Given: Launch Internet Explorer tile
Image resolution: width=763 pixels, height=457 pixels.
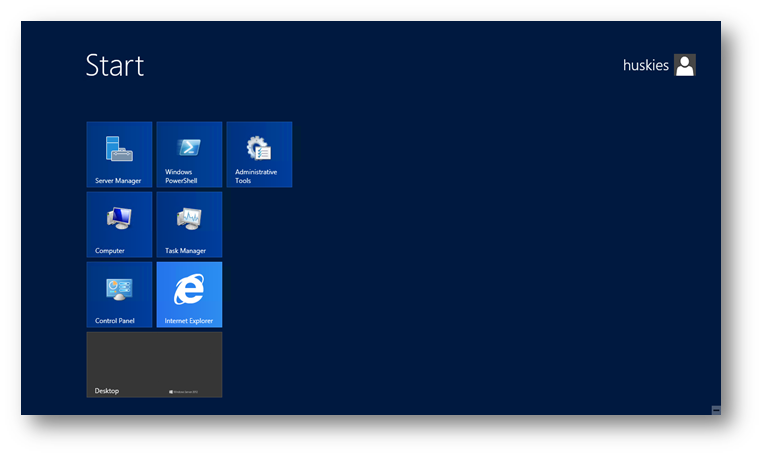Looking at the screenshot, I should pyautogui.click(x=189, y=294).
